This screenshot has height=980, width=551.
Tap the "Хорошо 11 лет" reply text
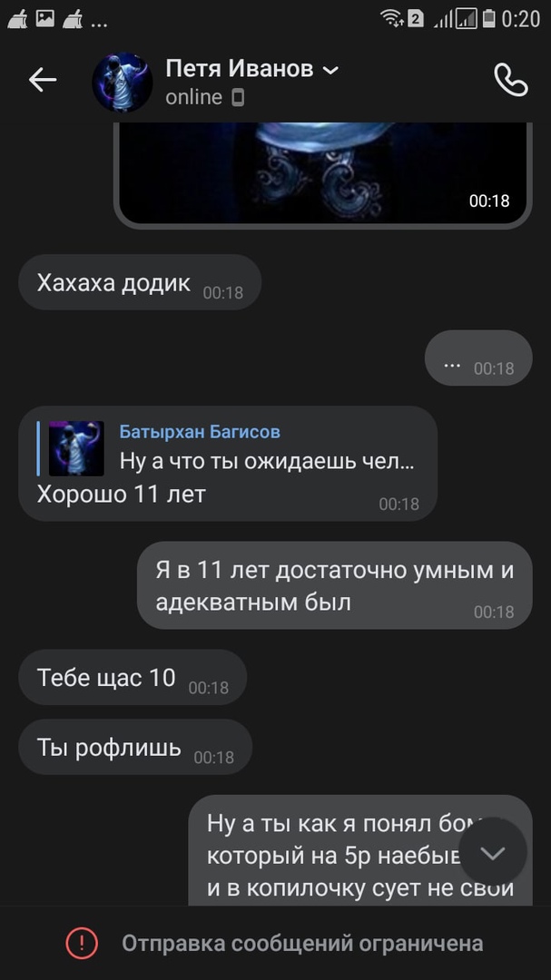click(x=122, y=495)
